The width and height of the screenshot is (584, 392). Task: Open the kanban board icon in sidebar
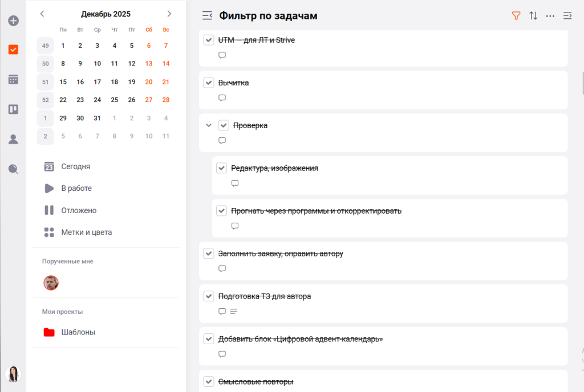[x=13, y=109]
